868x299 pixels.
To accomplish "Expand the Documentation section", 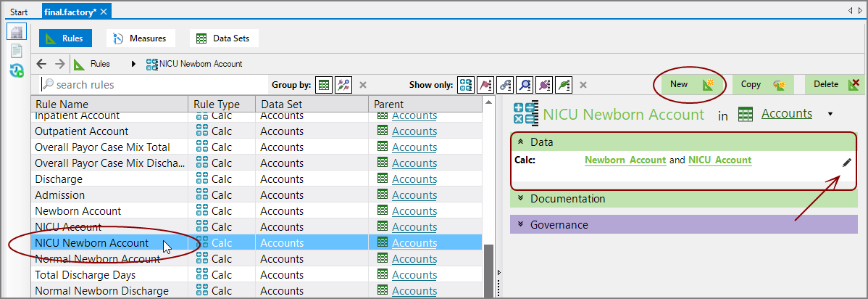I will [x=521, y=199].
